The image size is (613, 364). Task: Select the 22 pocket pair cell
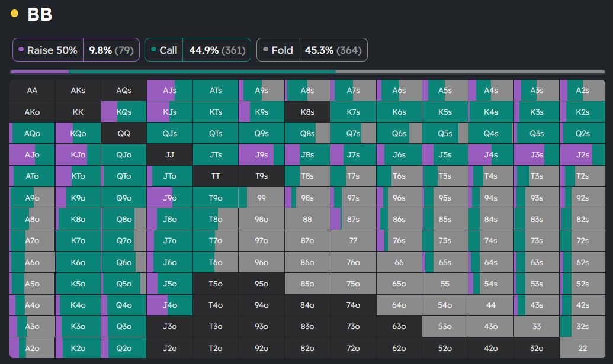[x=582, y=348]
